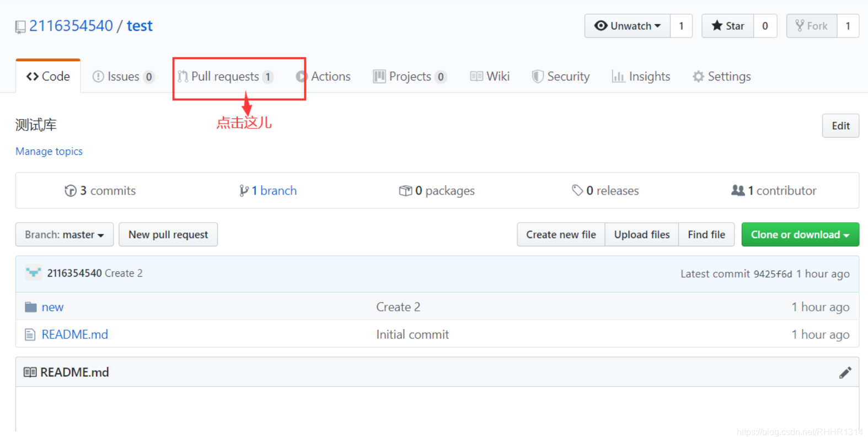Viewport: 868px width, 442px height.
Task: Click Upload files
Action: click(642, 235)
